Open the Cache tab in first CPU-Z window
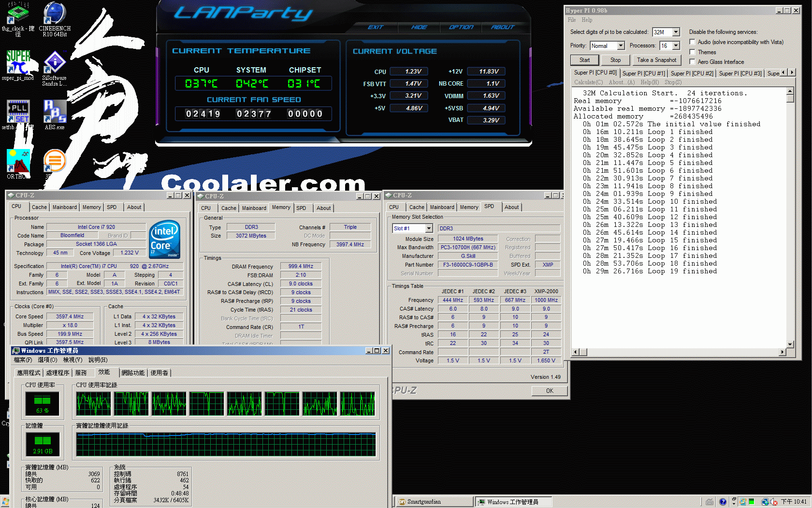This screenshot has height=508, width=812. pos(39,207)
